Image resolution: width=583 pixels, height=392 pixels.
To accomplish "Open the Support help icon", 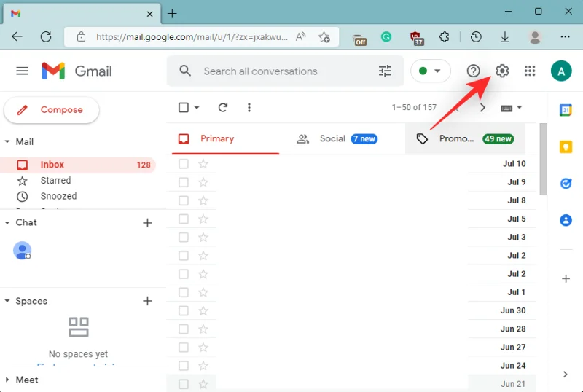I will point(473,71).
